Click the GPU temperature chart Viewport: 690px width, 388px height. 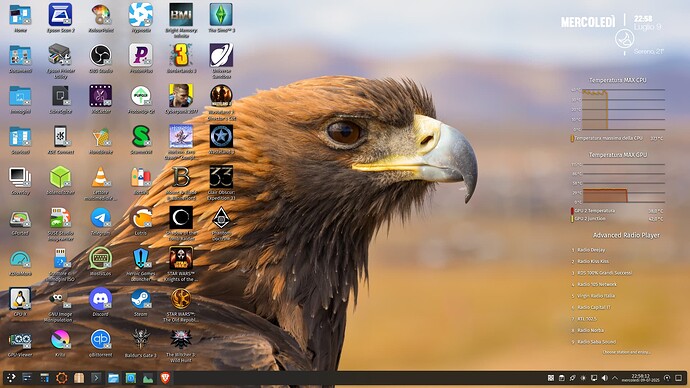click(618, 183)
